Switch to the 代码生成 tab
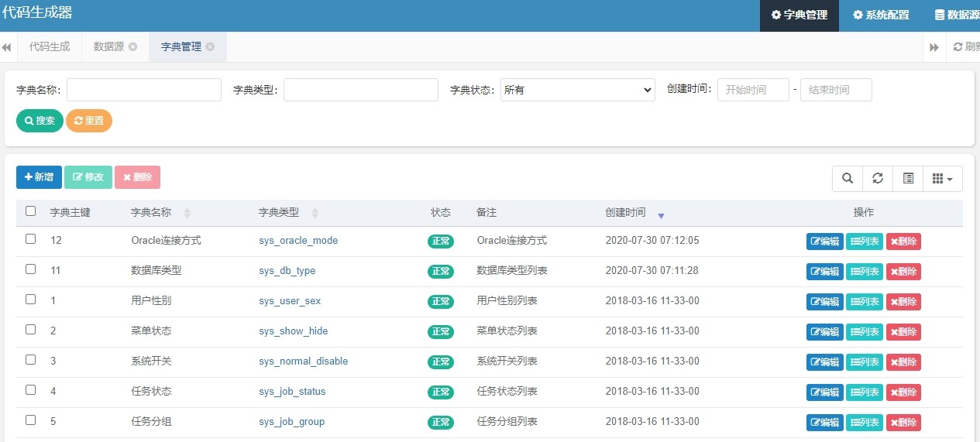This screenshot has width=980, height=442. [50, 47]
